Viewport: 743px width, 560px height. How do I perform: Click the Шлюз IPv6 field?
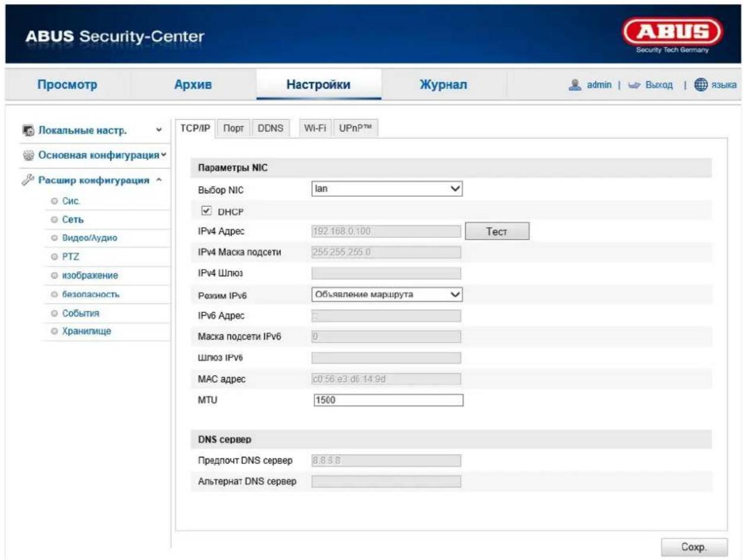point(386,358)
